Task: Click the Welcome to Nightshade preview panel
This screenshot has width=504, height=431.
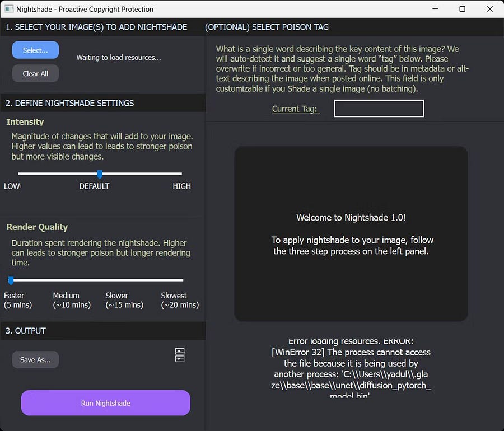Action: (351, 234)
